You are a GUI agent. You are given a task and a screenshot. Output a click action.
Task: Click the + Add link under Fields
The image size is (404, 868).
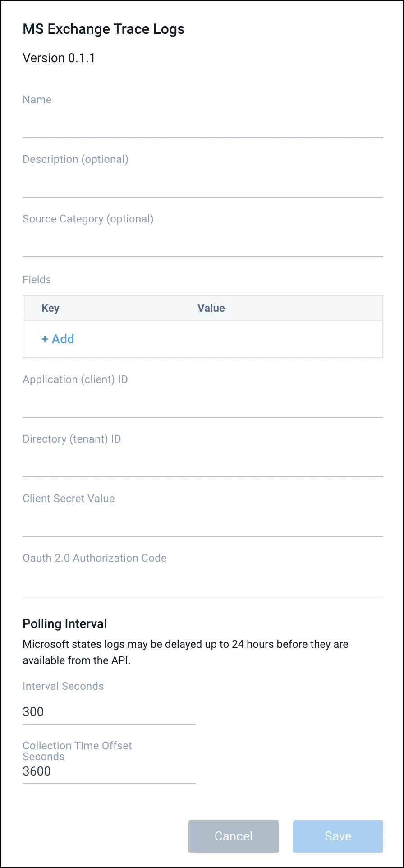(58, 339)
